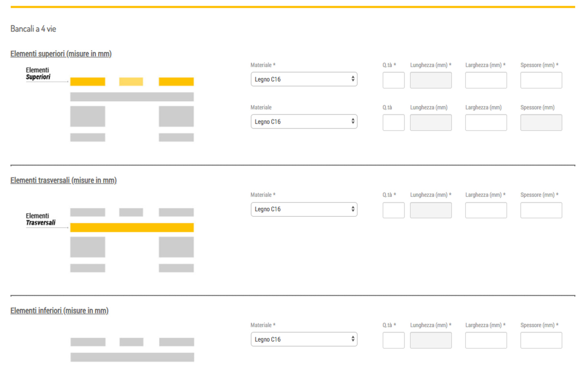Select the Spessore field in Elementi trasversali

[x=541, y=210]
